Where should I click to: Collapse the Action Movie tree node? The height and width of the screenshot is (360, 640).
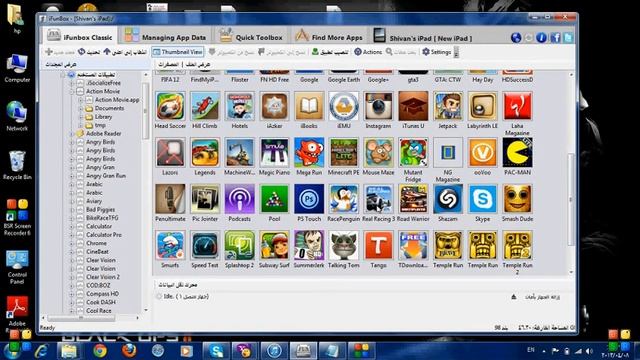tap(72, 91)
